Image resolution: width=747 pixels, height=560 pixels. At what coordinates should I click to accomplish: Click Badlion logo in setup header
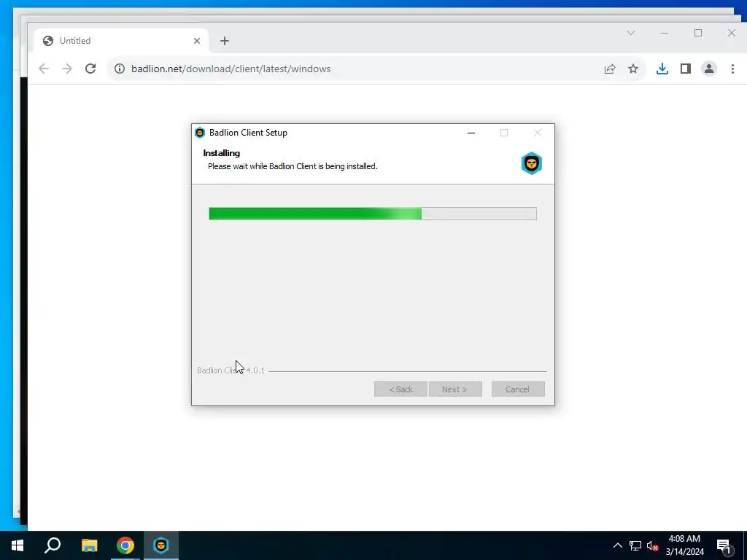coord(531,163)
